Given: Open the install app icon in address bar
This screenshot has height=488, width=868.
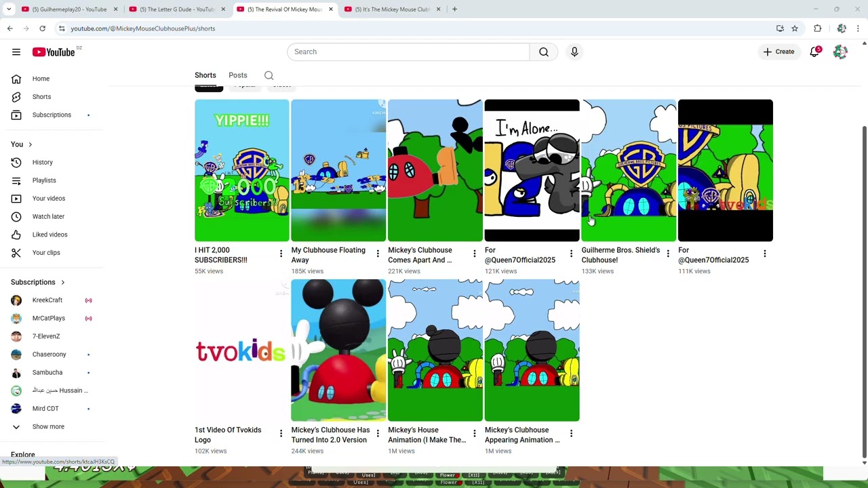Looking at the screenshot, I should click(780, 28).
